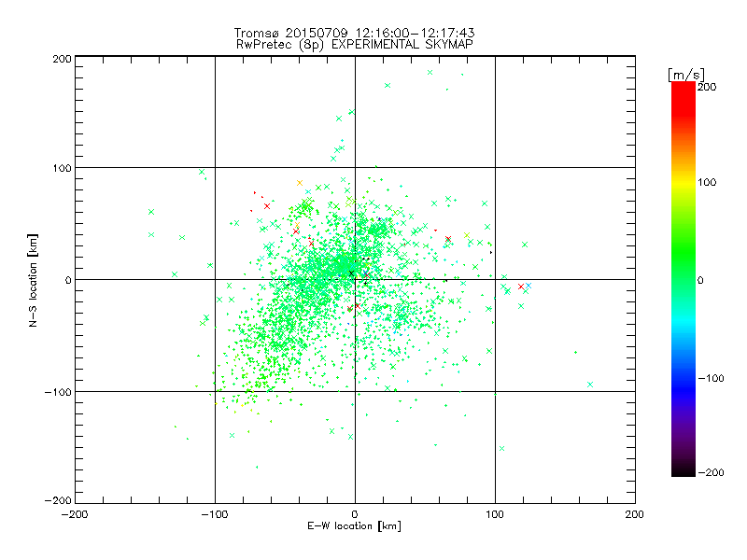The width and height of the screenshot is (747, 560).
Task: Click the black bottom end of the velocity color bar
Action: point(684,471)
